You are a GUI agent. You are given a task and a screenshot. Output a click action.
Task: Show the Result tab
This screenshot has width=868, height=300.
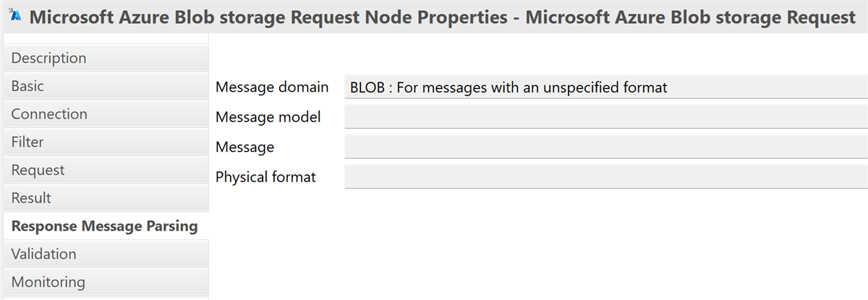pos(31,198)
